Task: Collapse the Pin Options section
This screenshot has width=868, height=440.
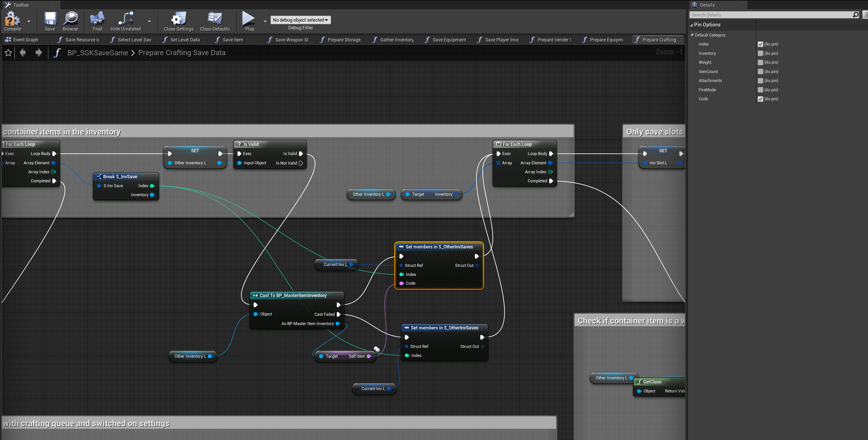Action: tap(691, 25)
